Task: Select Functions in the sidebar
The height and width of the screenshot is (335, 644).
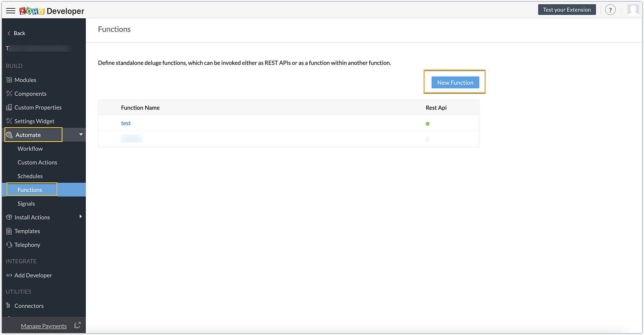Action: coord(30,190)
